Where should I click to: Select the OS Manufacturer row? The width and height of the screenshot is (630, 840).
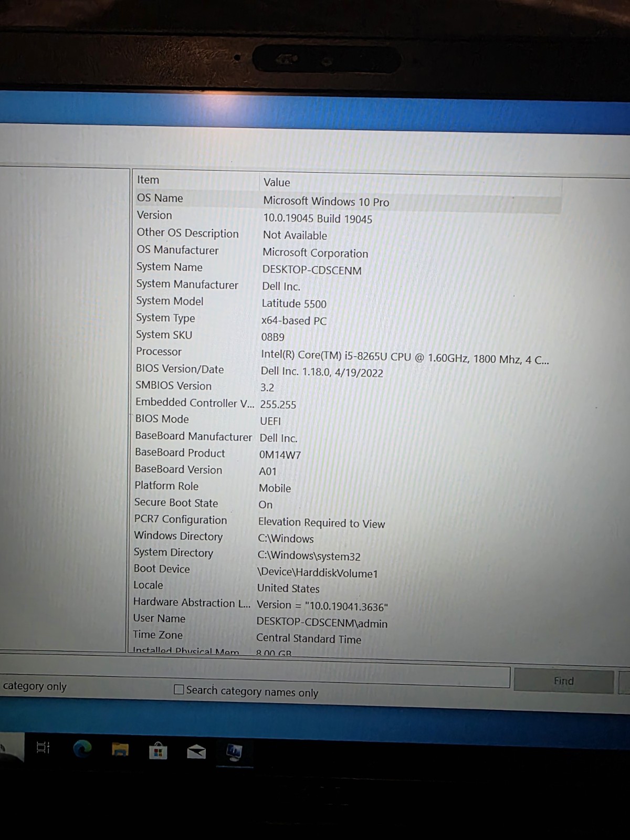[348, 251]
